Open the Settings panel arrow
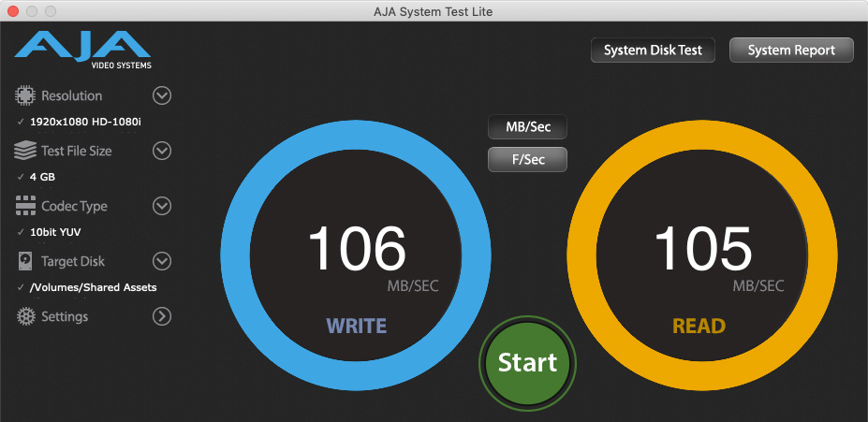Viewport: 868px width, 422px height. point(162,316)
